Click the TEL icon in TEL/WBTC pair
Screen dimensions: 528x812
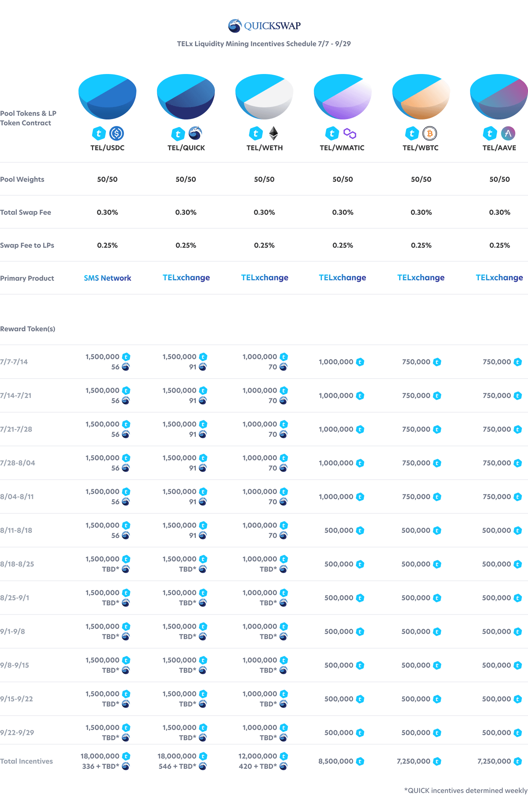412,133
